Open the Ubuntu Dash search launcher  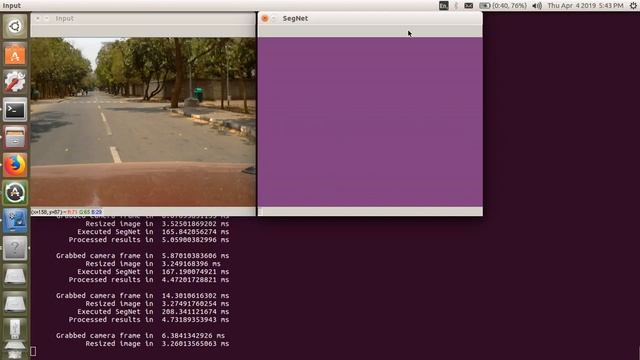[x=15, y=27]
